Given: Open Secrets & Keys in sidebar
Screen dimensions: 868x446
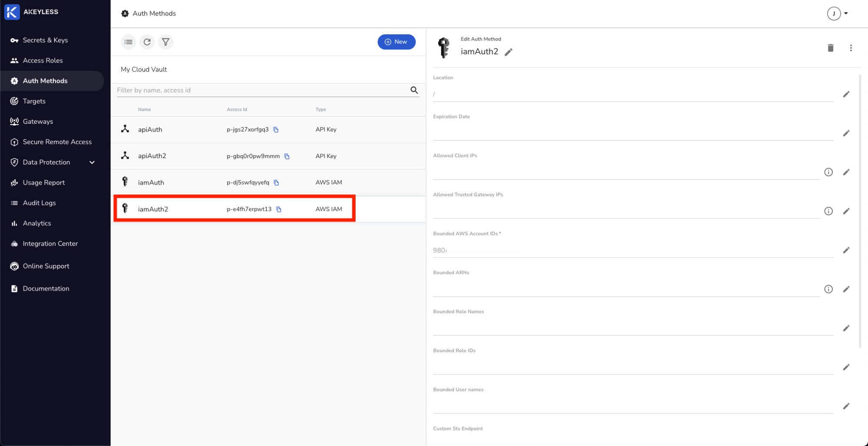Looking at the screenshot, I should [45, 40].
